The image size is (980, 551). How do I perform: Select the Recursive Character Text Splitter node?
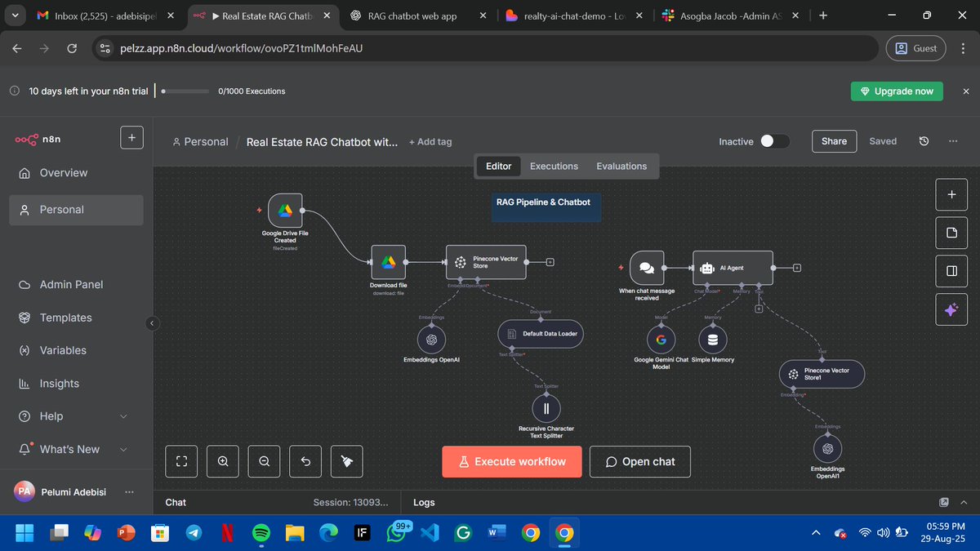click(x=546, y=408)
